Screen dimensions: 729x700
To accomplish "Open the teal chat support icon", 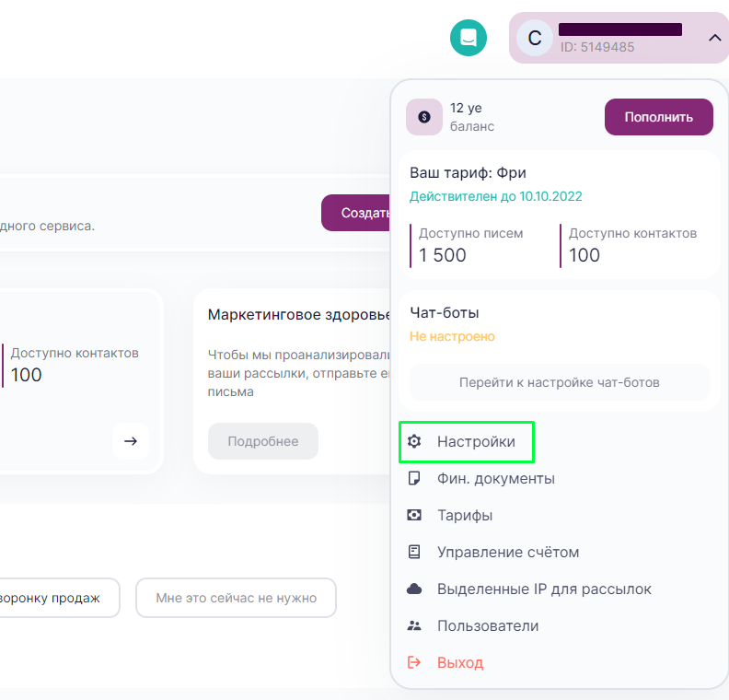I will click(x=468, y=38).
